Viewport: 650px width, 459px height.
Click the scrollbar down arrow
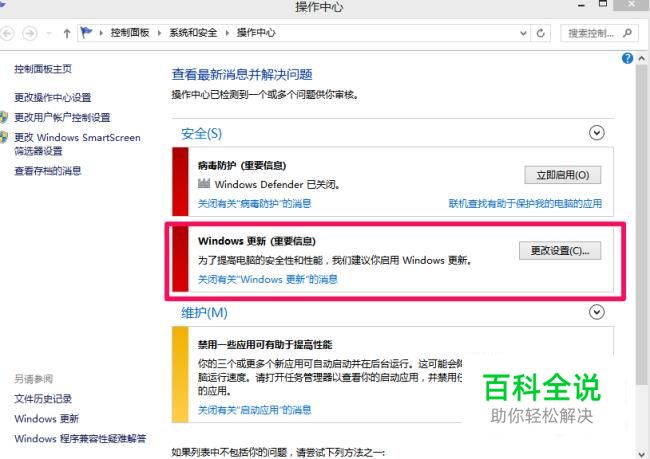[x=642, y=454]
